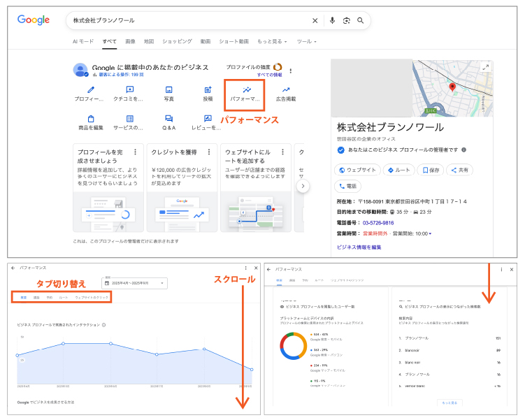Clear the search box with X icon
525x420 pixels.
point(315,20)
